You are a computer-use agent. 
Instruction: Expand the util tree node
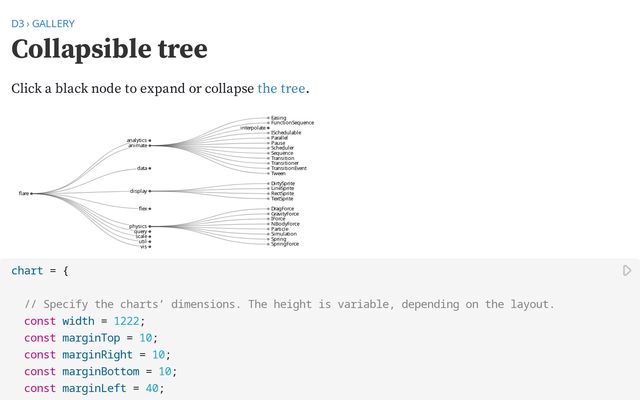point(150,241)
